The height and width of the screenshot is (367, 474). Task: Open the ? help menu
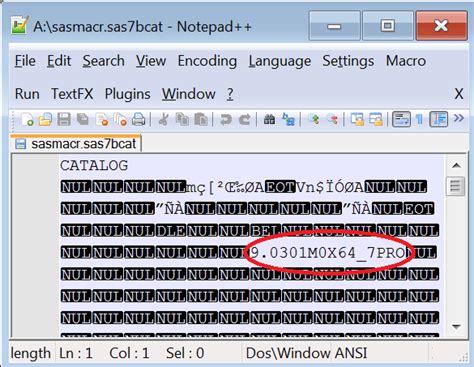click(x=230, y=94)
